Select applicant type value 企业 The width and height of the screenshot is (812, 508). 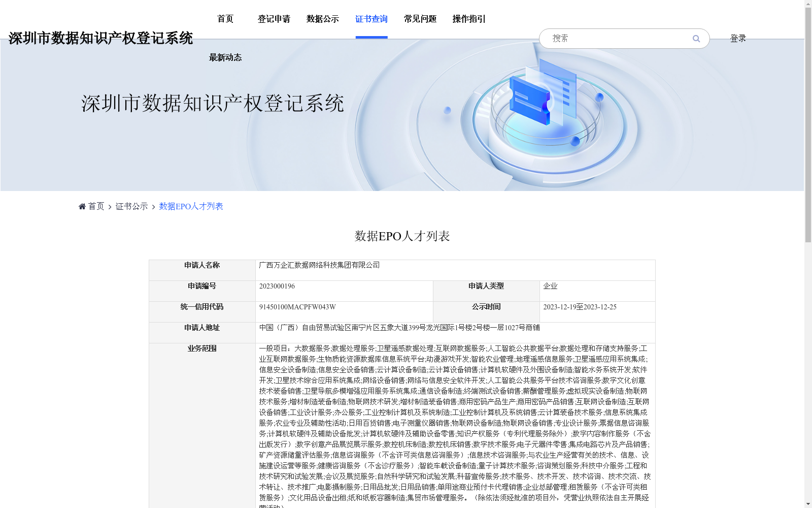(550, 286)
